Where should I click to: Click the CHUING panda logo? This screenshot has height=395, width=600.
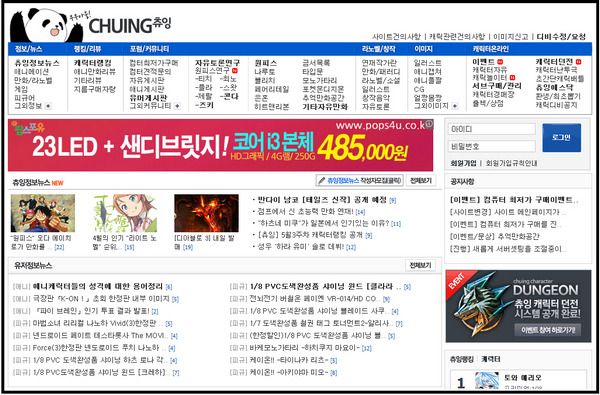click(x=91, y=25)
